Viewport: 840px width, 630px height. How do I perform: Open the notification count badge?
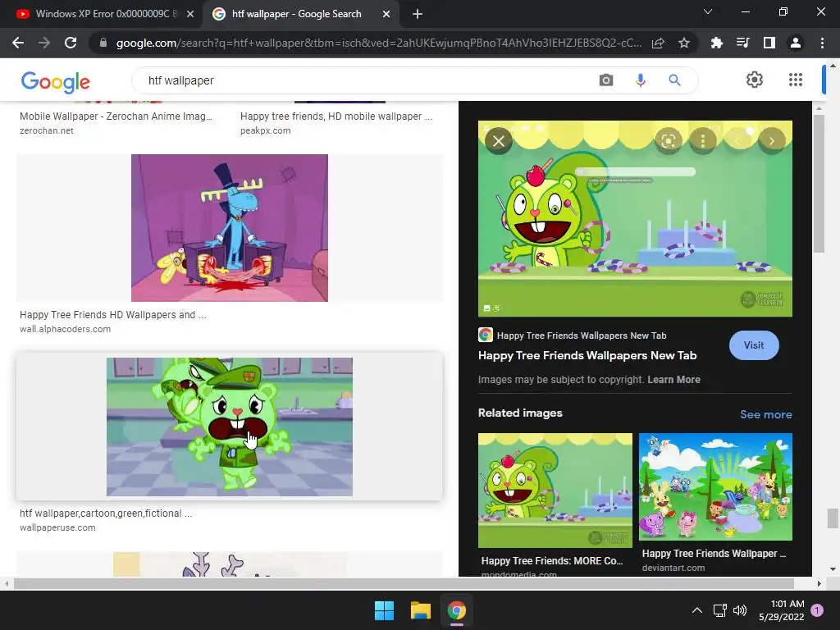(817, 610)
